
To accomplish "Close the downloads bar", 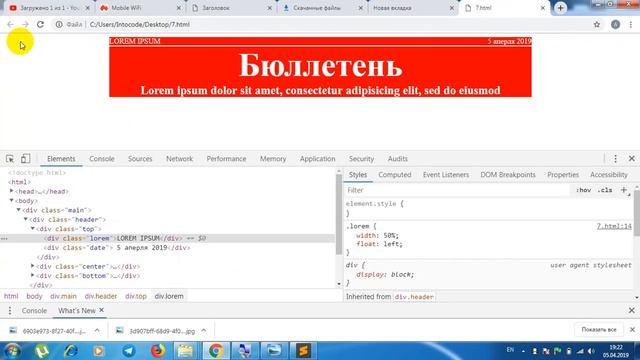I will (632, 329).
